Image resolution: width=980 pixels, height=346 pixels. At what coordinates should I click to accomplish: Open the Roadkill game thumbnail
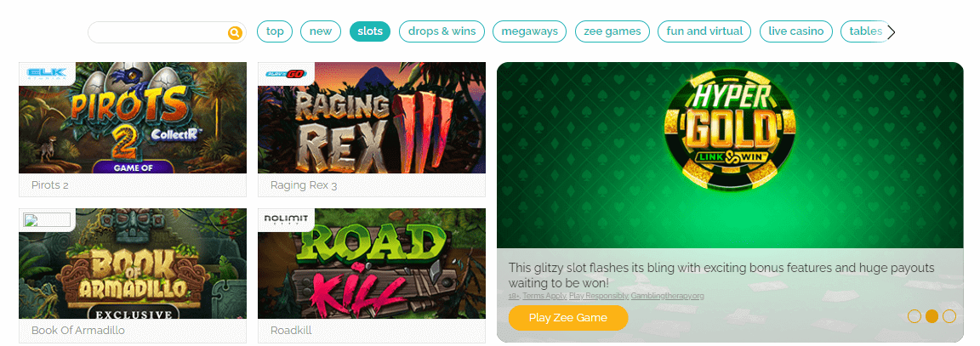(x=372, y=264)
